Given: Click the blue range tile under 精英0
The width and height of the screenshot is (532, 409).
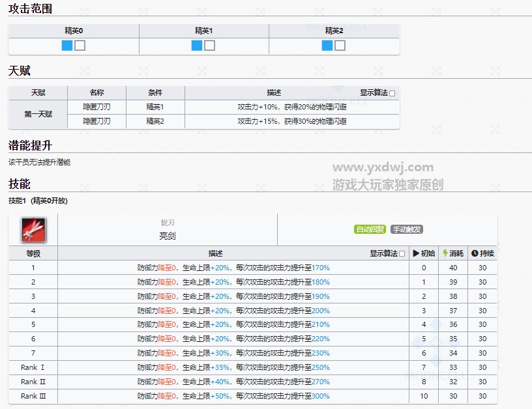Looking at the screenshot, I should click(x=67, y=46).
